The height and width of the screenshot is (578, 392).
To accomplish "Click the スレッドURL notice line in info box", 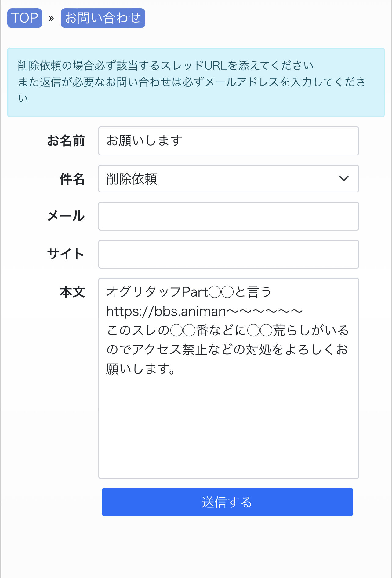I will click(x=165, y=66).
